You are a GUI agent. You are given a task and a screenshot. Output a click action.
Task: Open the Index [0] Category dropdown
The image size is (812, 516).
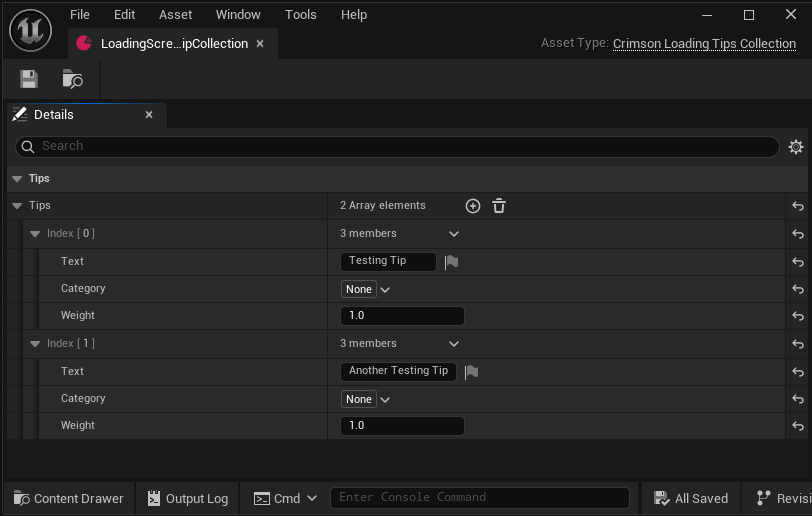click(366, 289)
